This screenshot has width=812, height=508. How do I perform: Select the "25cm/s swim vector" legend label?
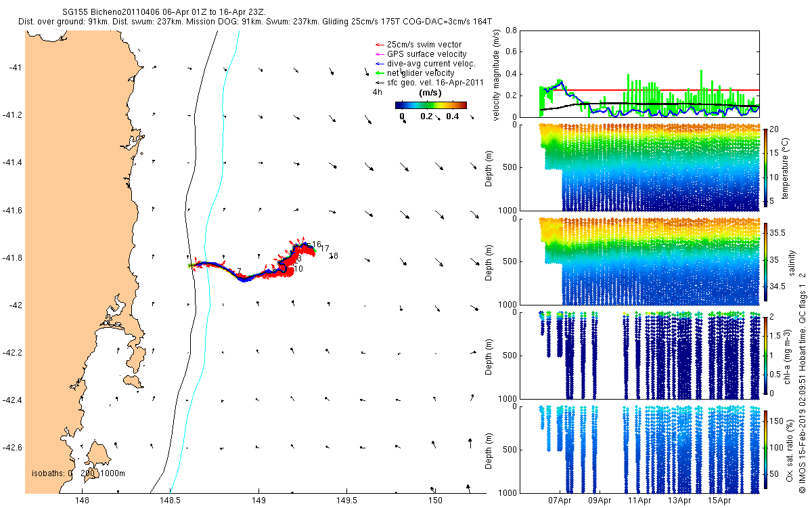point(424,45)
